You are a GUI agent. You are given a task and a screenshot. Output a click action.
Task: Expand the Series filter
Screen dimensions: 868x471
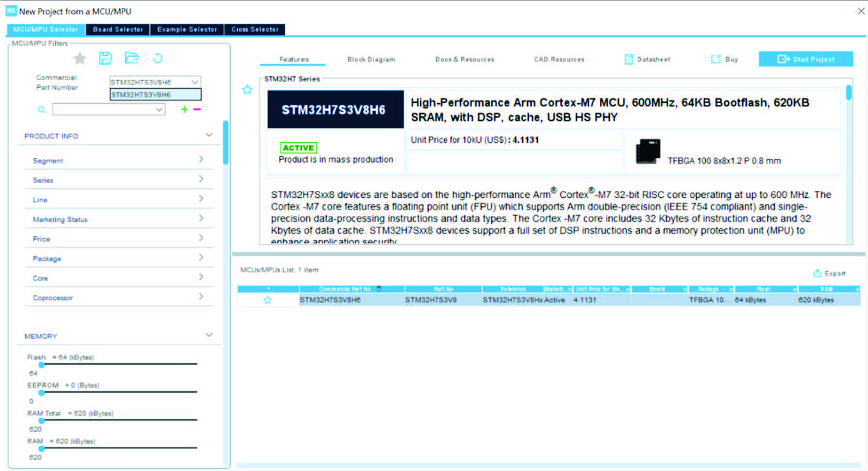tap(201, 179)
